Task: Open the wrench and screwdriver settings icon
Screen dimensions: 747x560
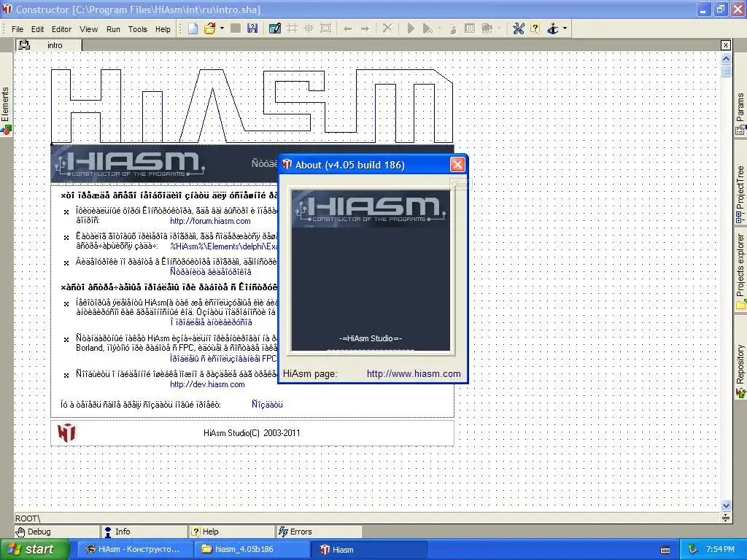Action: [519, 28]
